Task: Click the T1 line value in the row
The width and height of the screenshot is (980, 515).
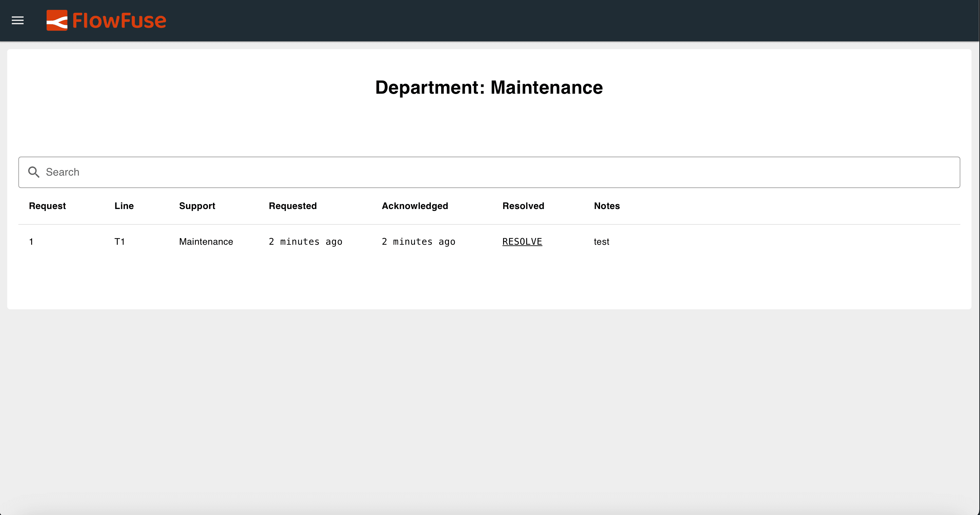Action: pyautogui.click(x=120, y=241)
